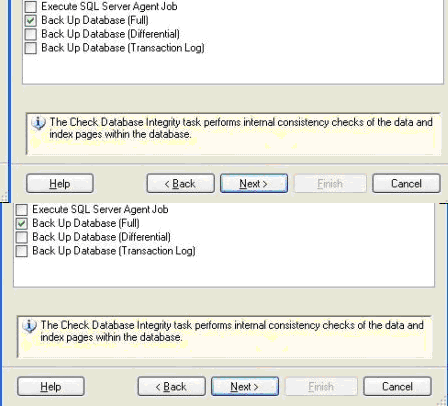
Task: Click info icon in lower description box
Action: pos(29,326)
